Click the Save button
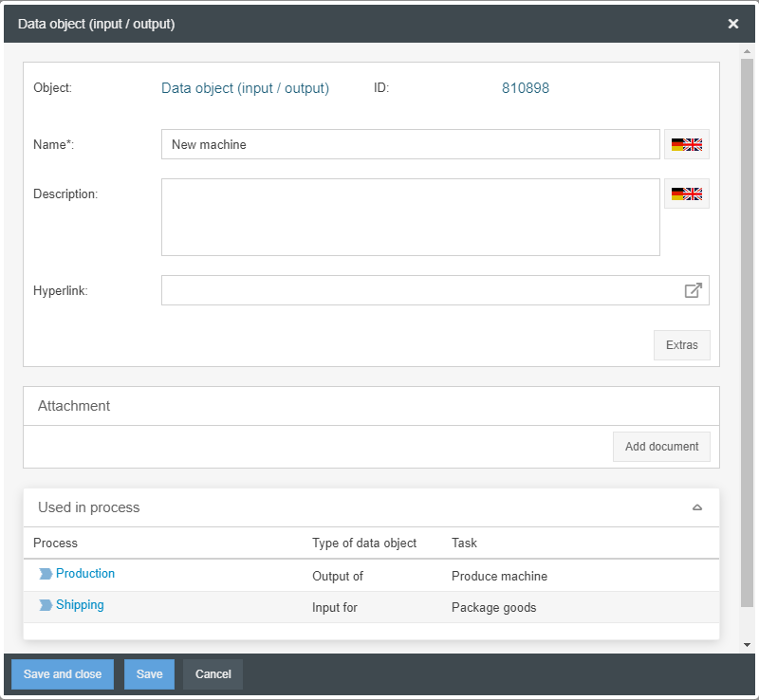This screenshot has width=759, height=700. click(149, 674)
